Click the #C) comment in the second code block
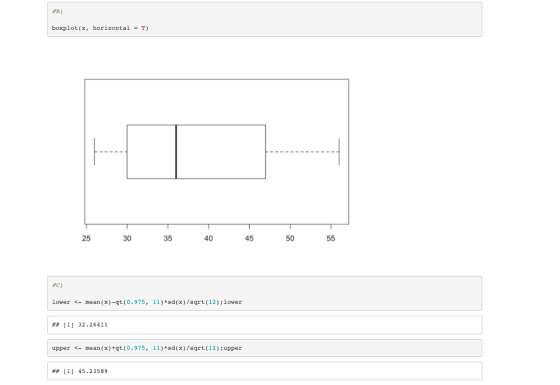Screen dimensions: 560x385 click(57, 285)
